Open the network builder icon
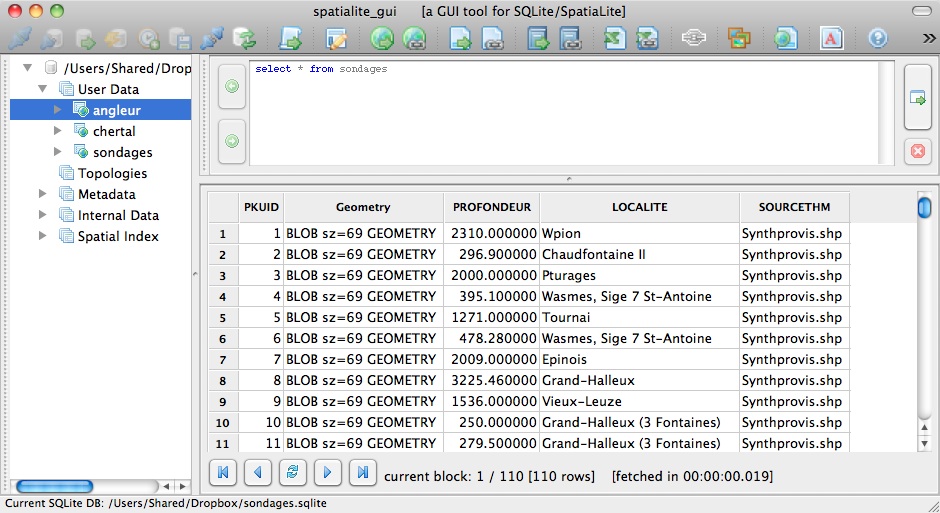 coord(694,38)
